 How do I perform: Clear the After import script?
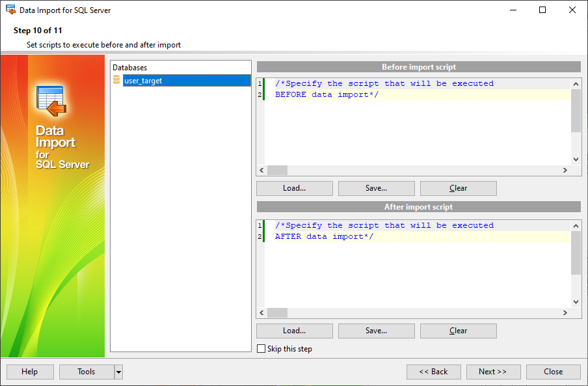click(x=458, y=331)
